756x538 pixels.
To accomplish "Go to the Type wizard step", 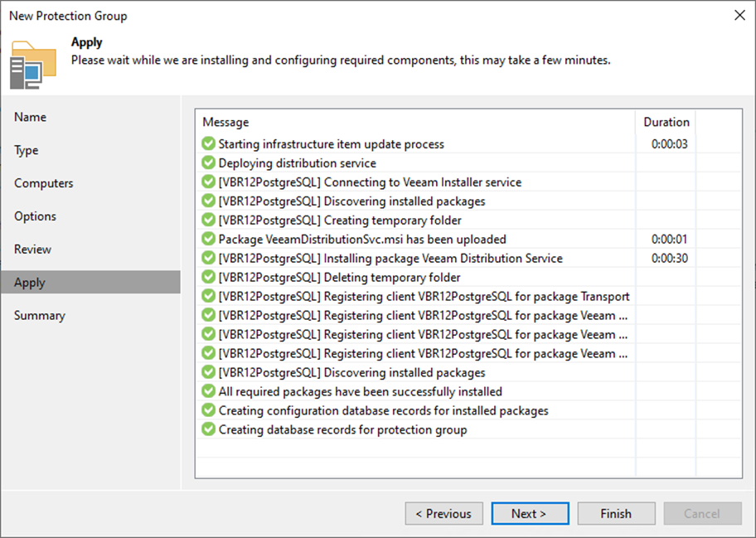I will 27,150.
